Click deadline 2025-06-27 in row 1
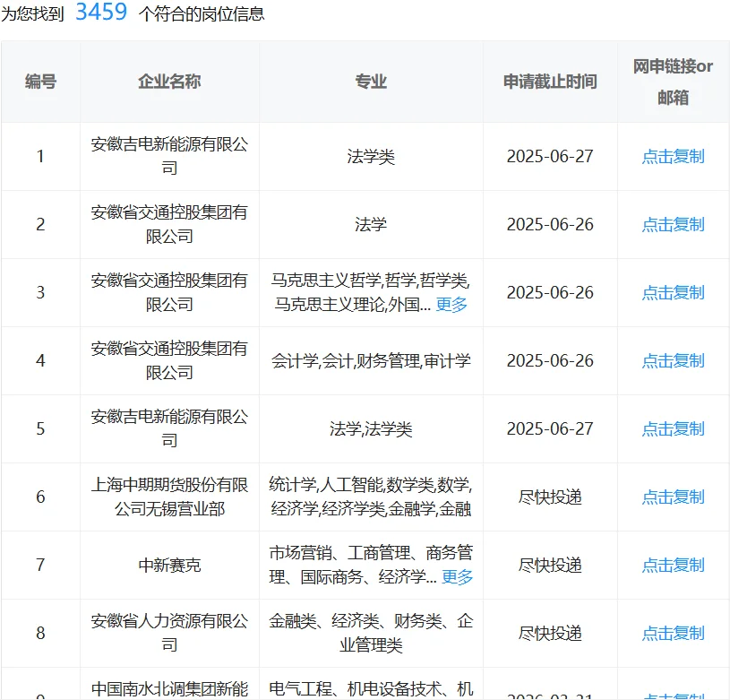Screen dimensions: 730x700 pos(550,157)
